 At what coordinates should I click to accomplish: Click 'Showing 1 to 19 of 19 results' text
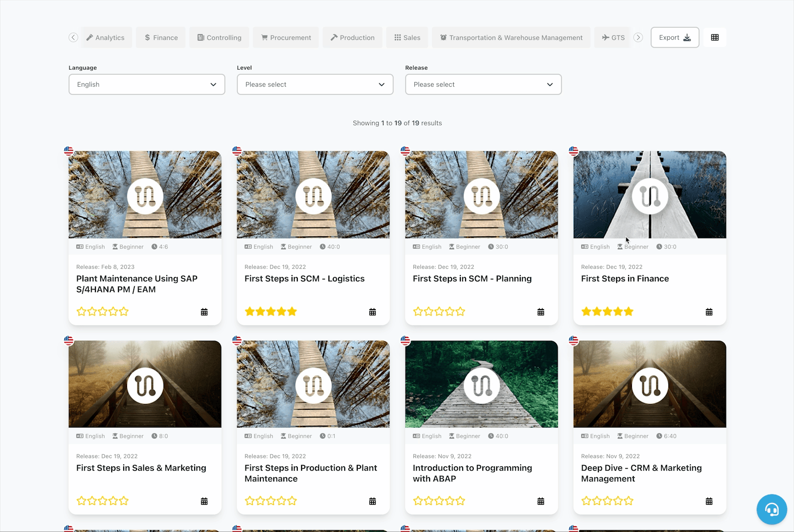pyautogui.click(x=397, y=123)
